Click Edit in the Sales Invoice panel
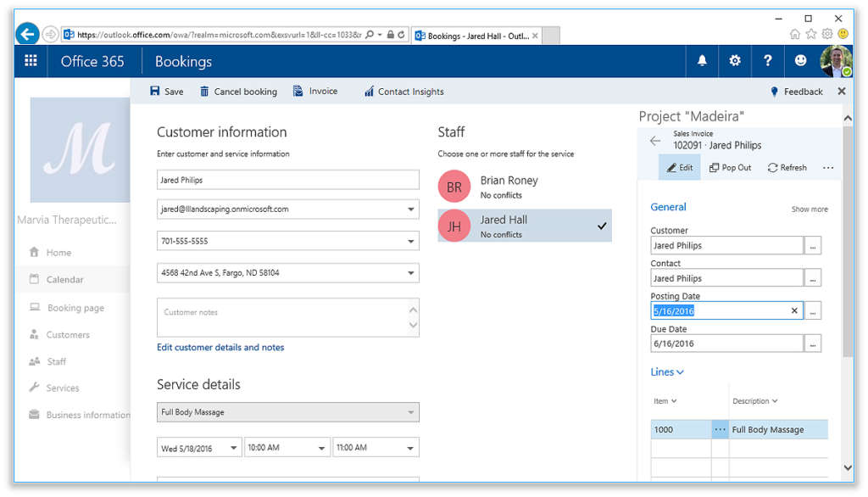Viewport: 868px width, 497px height. pos(679,167)
